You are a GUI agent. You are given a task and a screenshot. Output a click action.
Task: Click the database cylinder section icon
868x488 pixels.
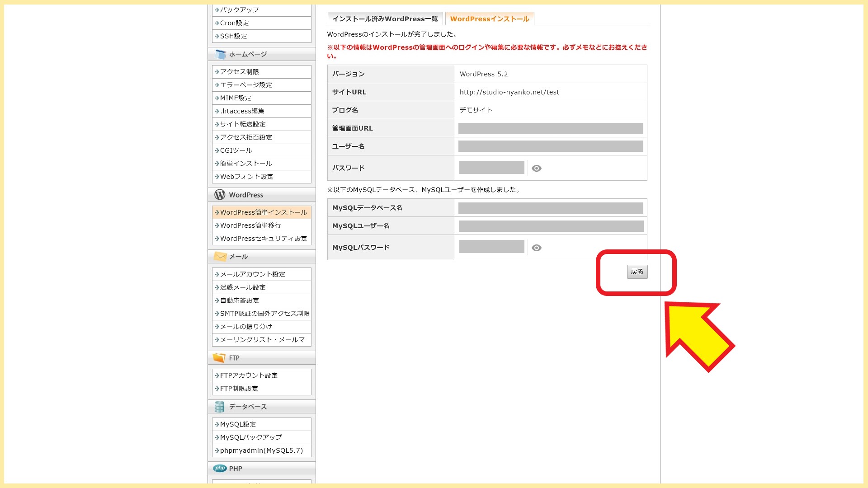pyautogui.click(x=220, y=407)
